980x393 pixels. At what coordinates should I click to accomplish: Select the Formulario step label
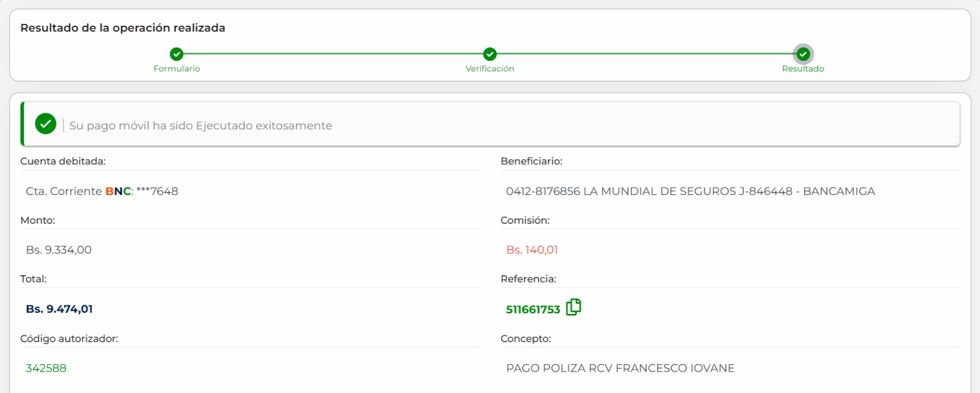[176, 69]
